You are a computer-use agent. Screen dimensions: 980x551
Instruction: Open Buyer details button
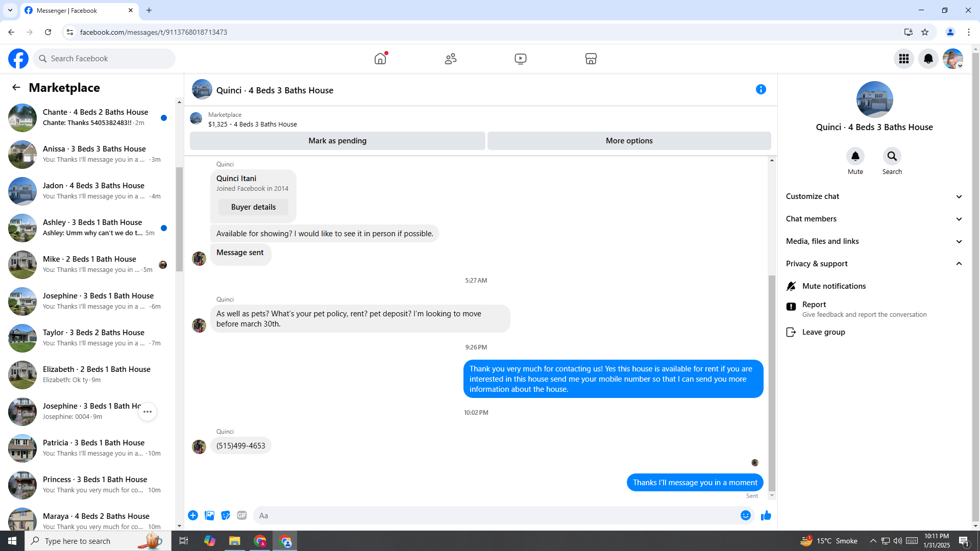(x=253, y=207)
